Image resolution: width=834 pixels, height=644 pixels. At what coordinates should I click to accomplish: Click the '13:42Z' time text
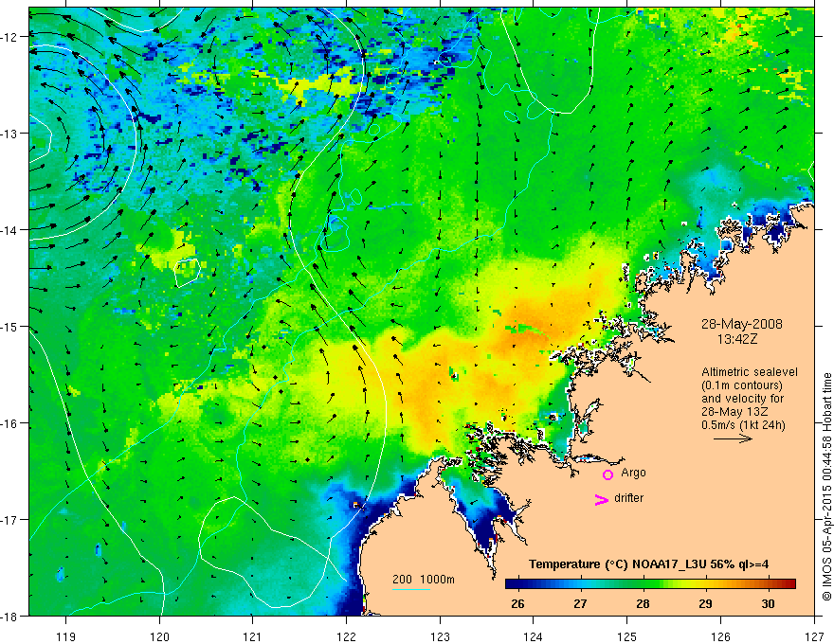click(736, 338)
